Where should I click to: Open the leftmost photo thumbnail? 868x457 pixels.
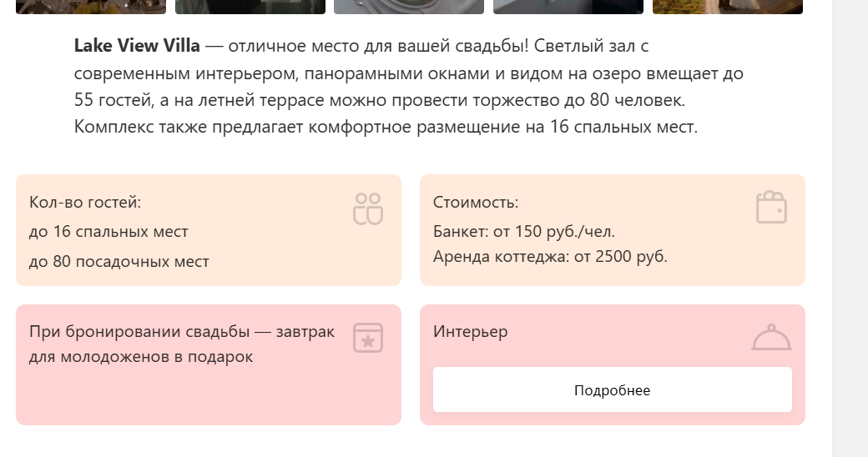click(x=91, y=7)
